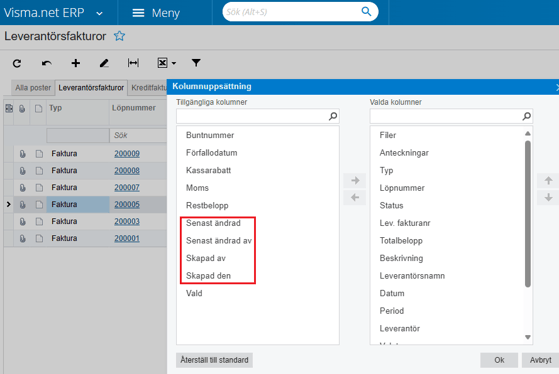Click note icon on row 200001

[39, 239]
